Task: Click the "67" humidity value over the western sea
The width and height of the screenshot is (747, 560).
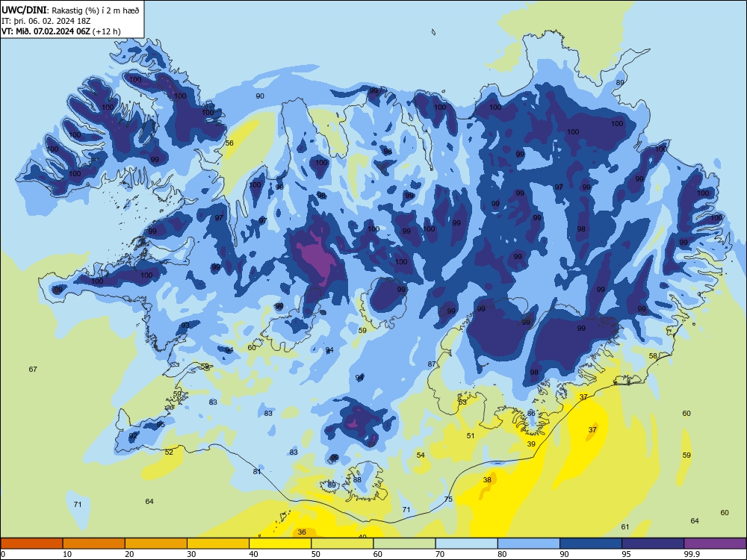Action: coord(33,369)
